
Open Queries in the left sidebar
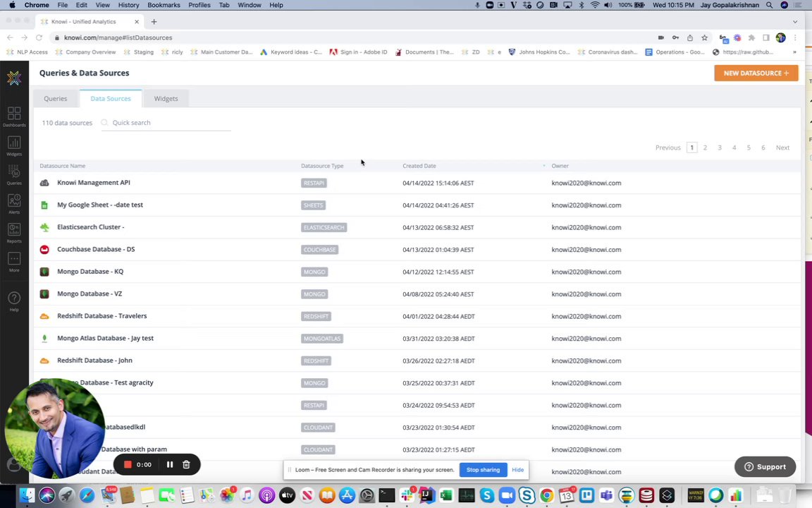[14, 175]
